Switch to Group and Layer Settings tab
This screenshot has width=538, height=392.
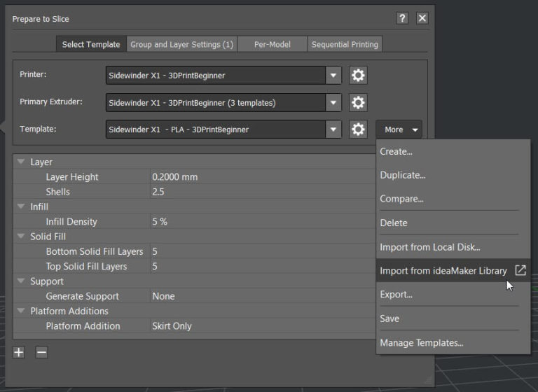(181, 44)
